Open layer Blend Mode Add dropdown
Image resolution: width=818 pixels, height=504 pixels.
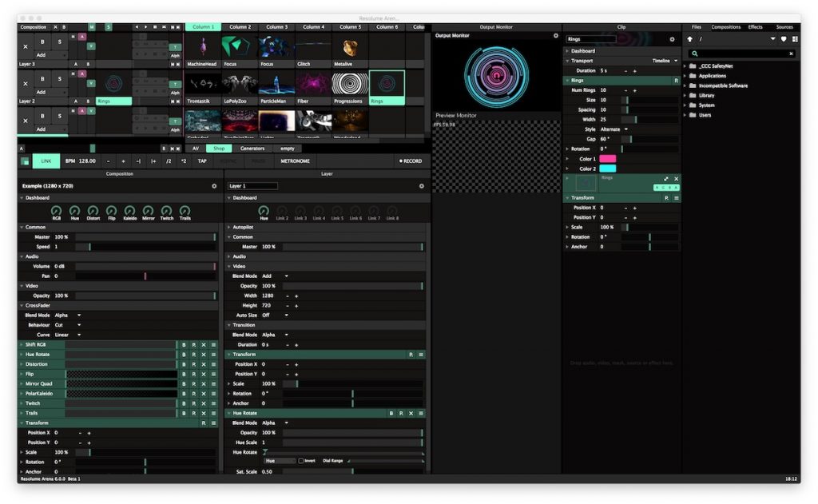tap(276, 276)
